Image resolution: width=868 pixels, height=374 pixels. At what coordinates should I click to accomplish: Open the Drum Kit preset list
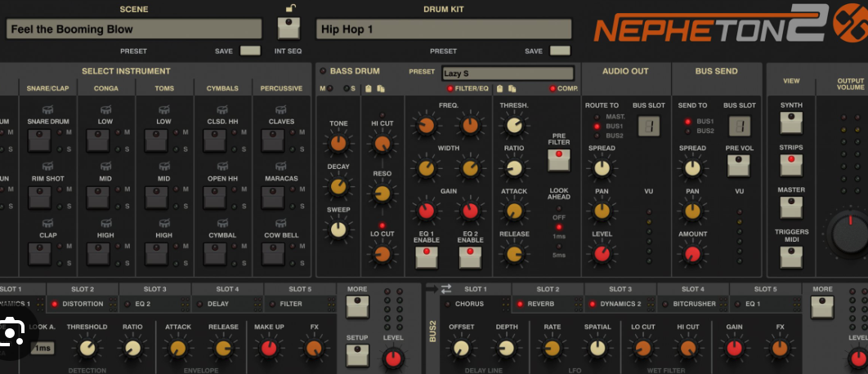pyautogui.click(x=443, y=29)
